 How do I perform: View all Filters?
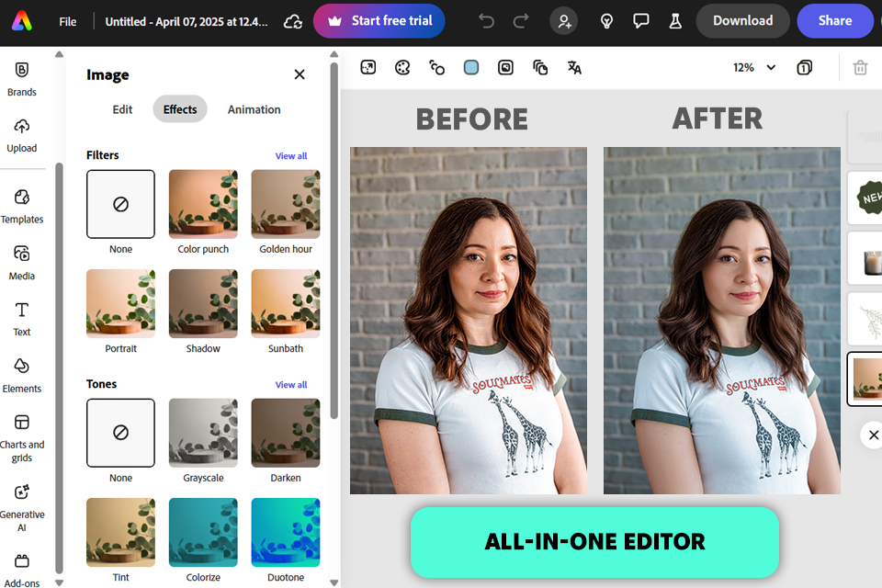click(291, 156)
